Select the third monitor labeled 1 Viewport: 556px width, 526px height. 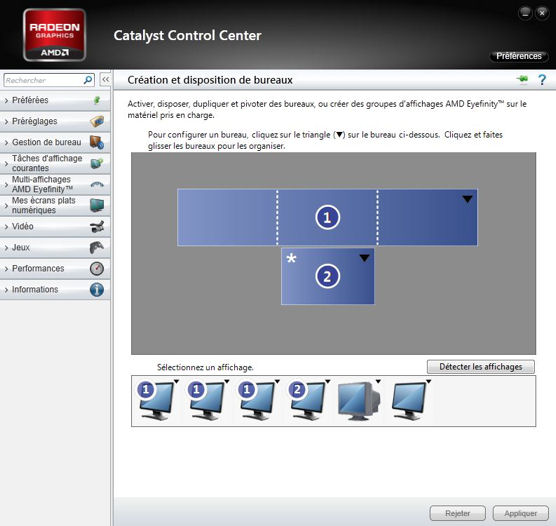[256, 401]
